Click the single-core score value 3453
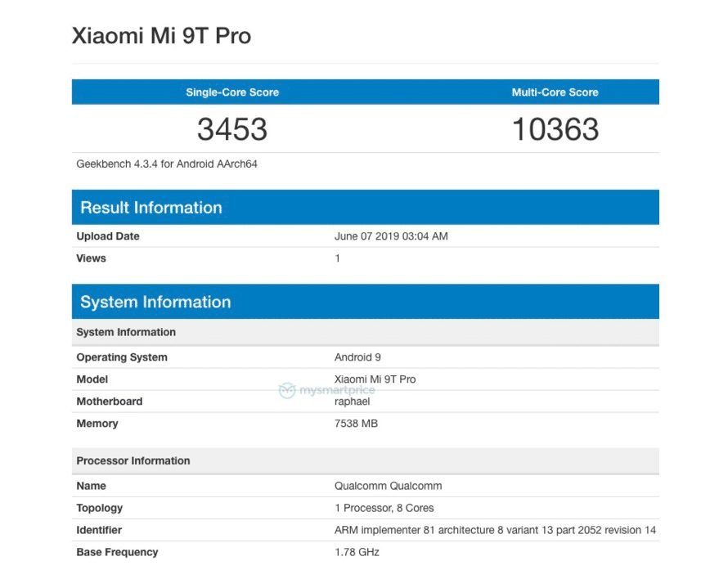The height and width of the screenshot is (588, 728). [x=232, y=129]
